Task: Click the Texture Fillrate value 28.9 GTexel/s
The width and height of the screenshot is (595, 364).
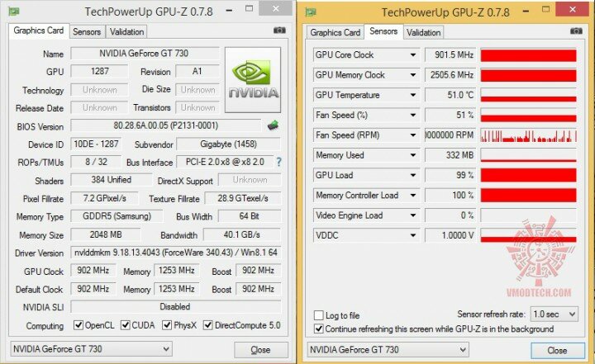Action: click(243, 198)
